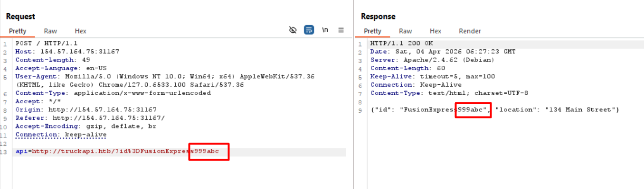Click the Origin header line
Image resolution: width=644 pixels, height=189 pixels.
(x=86, y=109)
